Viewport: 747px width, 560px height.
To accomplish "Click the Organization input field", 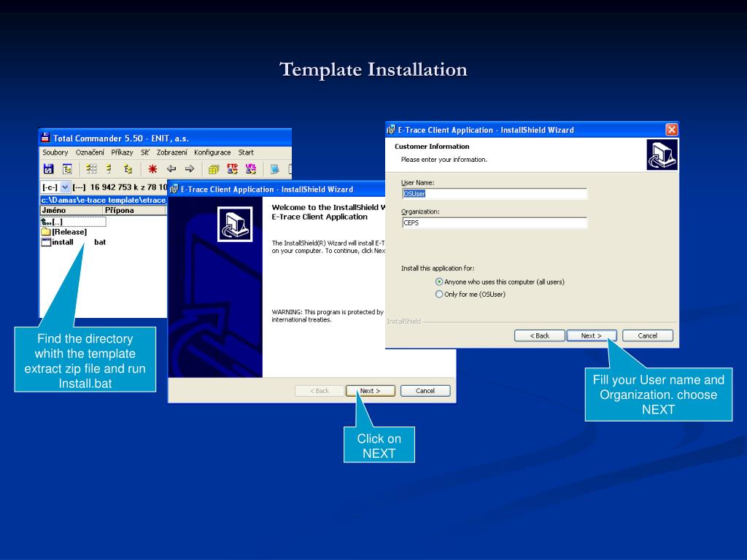I will [495, 222].
